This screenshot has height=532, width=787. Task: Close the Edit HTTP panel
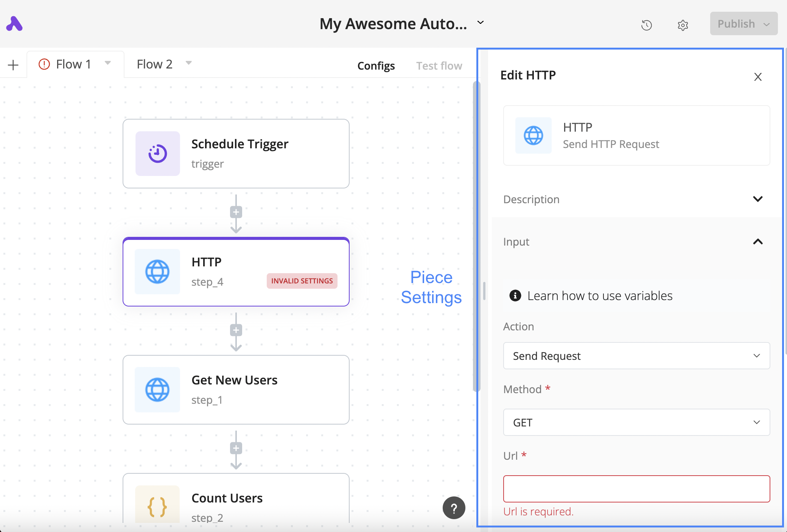point(757,77)
